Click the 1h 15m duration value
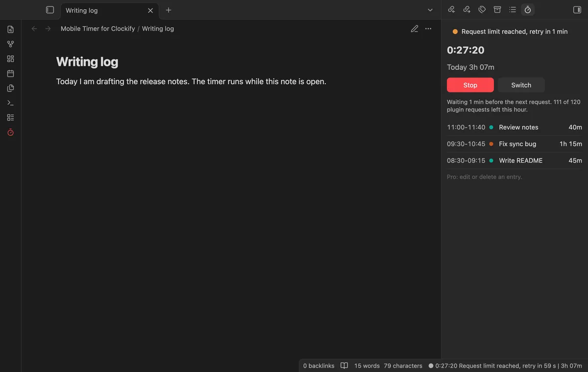The image size is (588, 372). pyautogui.click(x=571, y=144)
